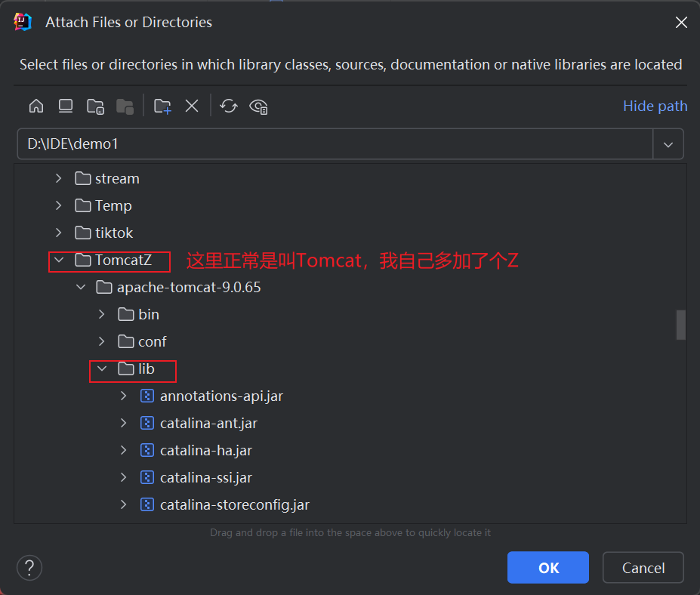Collapse the lib folder
Viewport: 700px width, 595px height.
click(x=102, y=369)
